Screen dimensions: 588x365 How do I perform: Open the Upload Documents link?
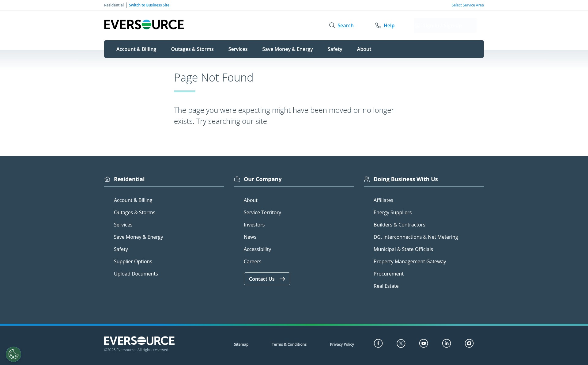coord(136,274)
